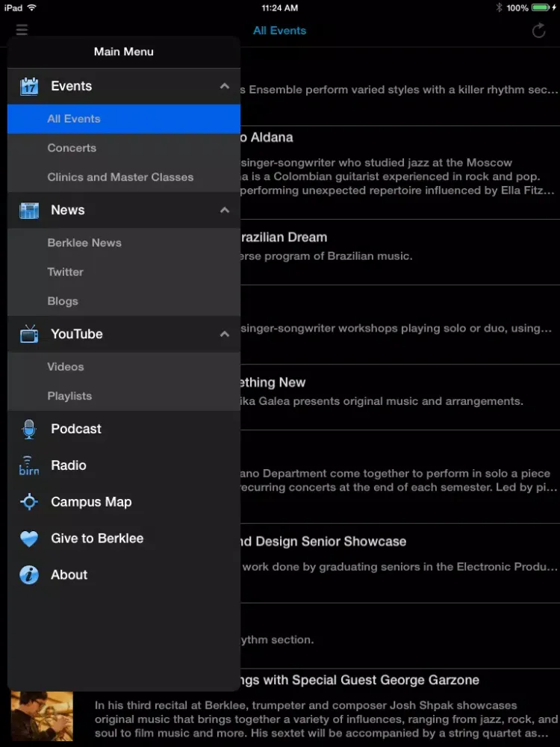The height and width of the screenshot is (747, 560).
Task: Click 'Colombian guitarist' description line
Action: point(391,176)
